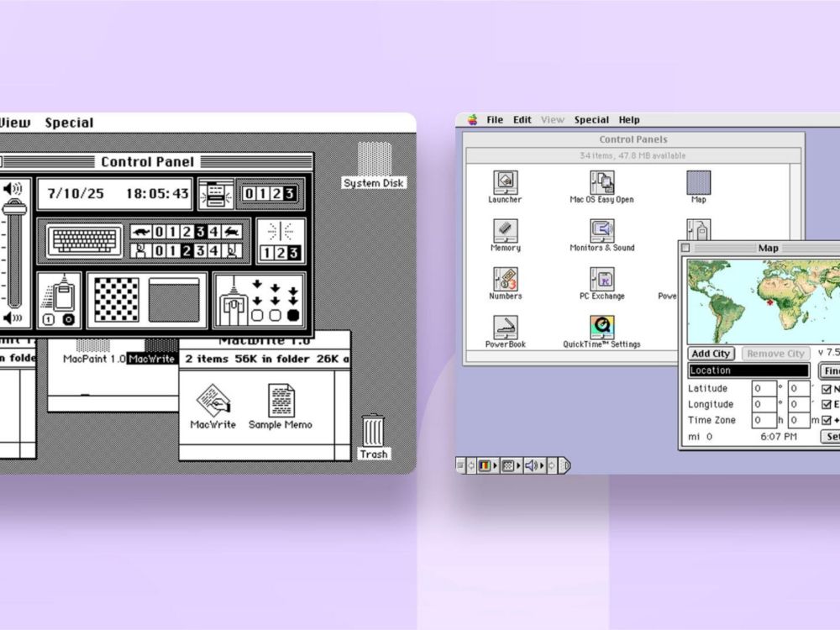Open the Launcher control panel icon
The image size is (840, 630).
505,182
